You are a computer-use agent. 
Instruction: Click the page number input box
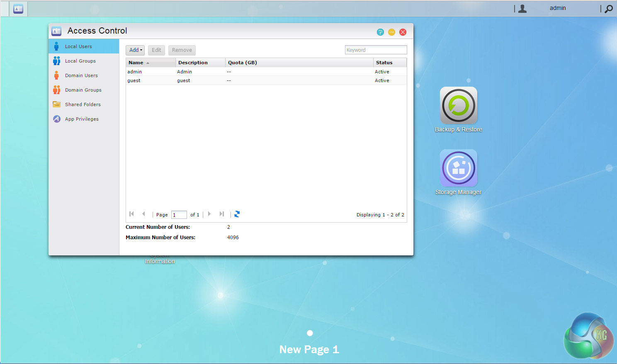pyautogui.click(x=179, y=215)
